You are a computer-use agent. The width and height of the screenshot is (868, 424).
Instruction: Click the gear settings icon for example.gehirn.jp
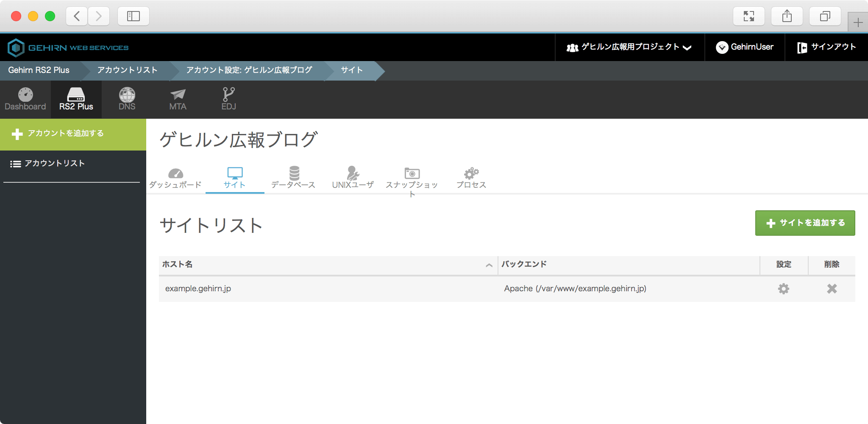784,289
